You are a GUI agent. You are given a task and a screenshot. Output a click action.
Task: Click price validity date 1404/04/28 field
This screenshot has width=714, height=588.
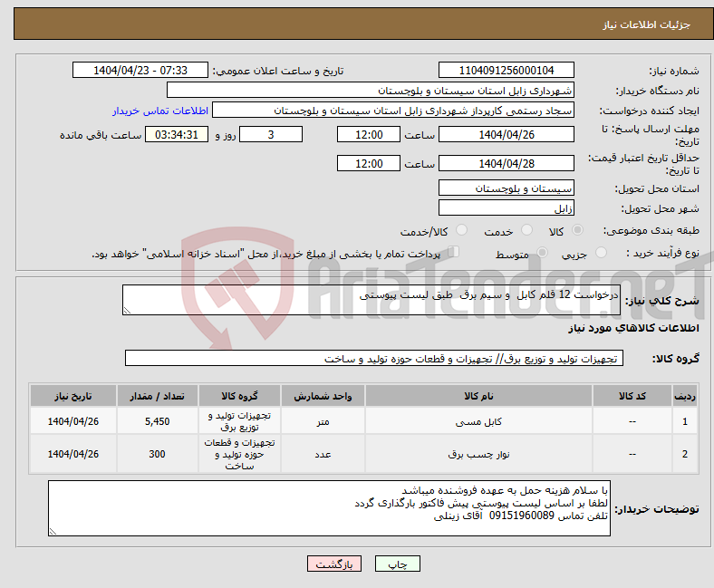point(506,163)
